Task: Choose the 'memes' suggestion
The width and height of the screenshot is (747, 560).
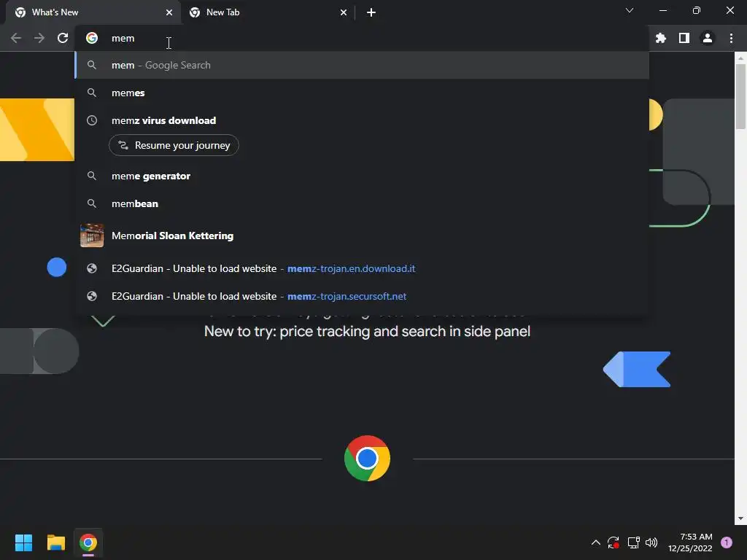Action: pyautogui.click(x=362, y=93)
